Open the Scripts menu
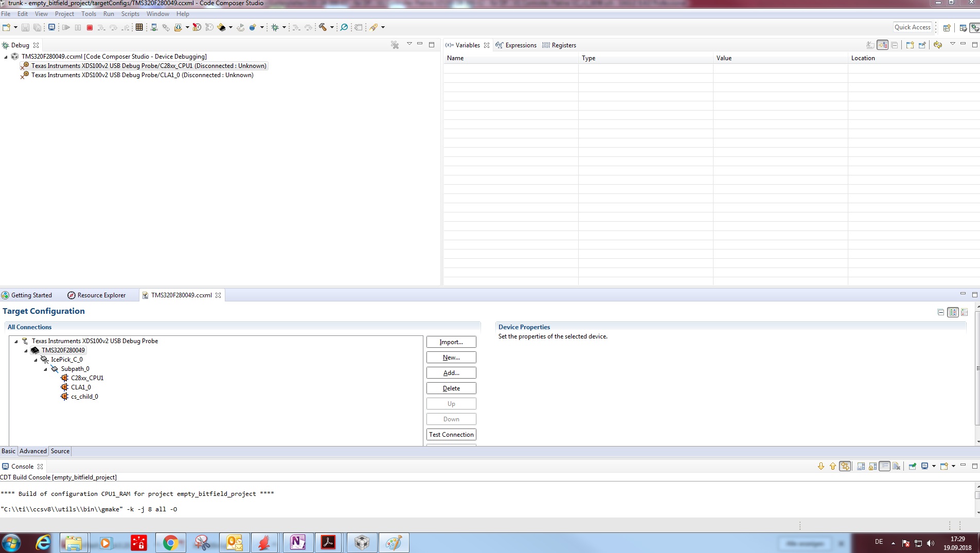This screenshot has width=980, height=553. click(x=130, y=14)
